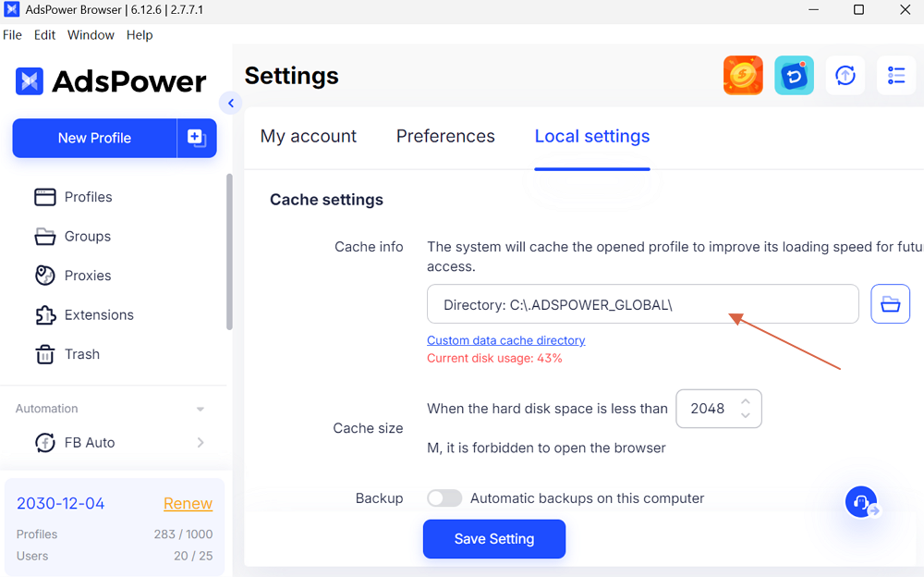Screen dimensions: 924x577
Task: Click the Groups folder icon
Action: point(44,236)
